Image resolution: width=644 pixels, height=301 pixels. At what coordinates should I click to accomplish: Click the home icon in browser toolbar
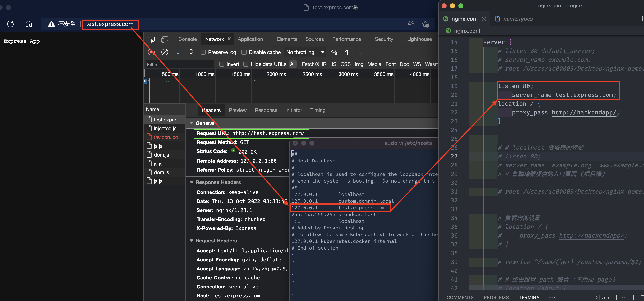tap(29, 24)
